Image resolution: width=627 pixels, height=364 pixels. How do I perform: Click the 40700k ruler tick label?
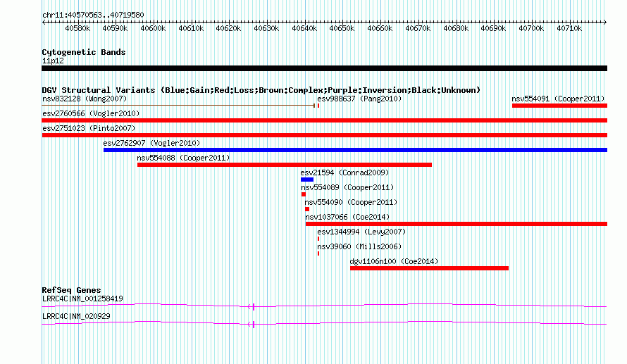[x=531, y=28]
